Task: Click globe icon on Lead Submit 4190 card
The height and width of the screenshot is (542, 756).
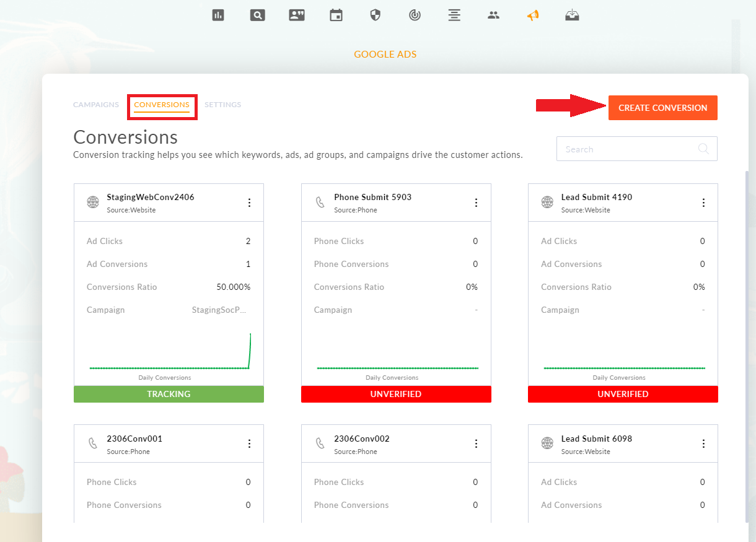Action: pyautogui.click(x=547, y=202)
